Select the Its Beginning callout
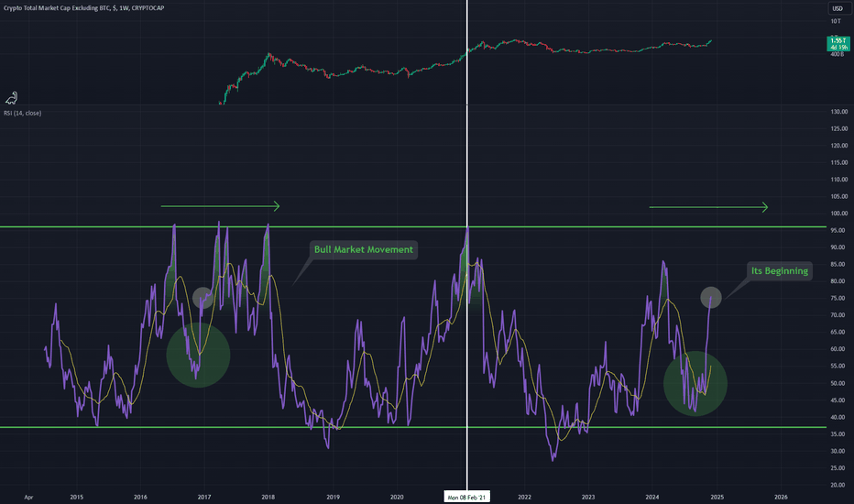The width and height of the screenshot is (854, 504). [x=780, y=271]
